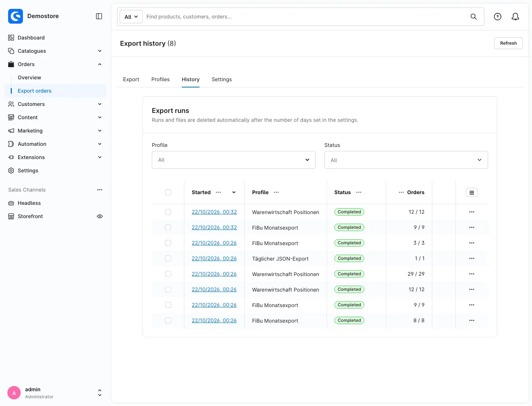Expand the Catalogues menu chevron
The image size is (532, 406).
click(100, 51)
